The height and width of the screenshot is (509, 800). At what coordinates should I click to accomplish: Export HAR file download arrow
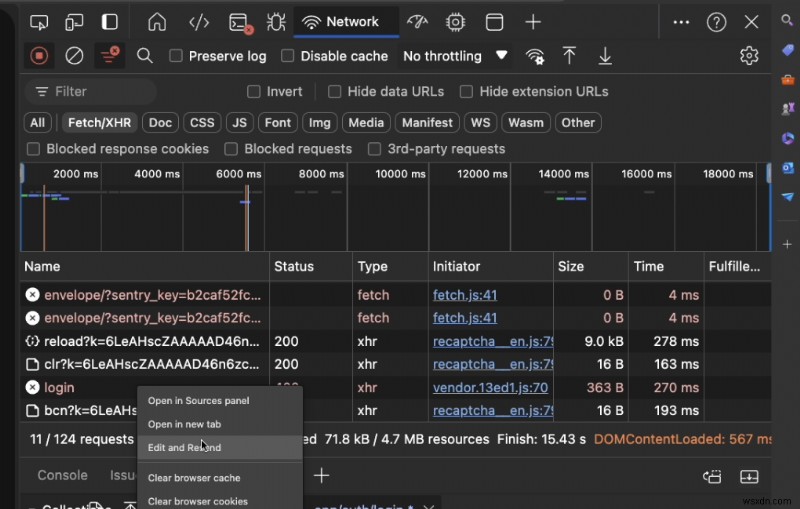pos(605,56)
